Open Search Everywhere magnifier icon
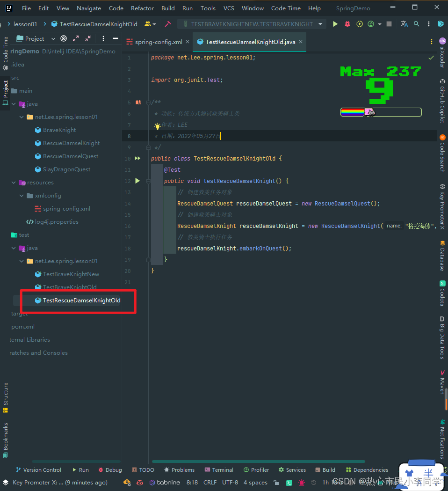 point(416,24)
